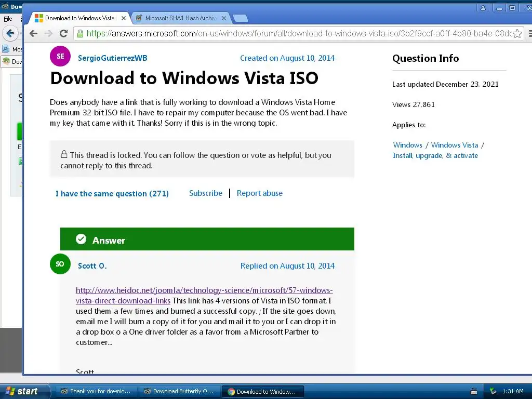Screen dimensions: 532x399
Task: Select Chrome Download to Windows taskbar item
Action: point(262,392)
